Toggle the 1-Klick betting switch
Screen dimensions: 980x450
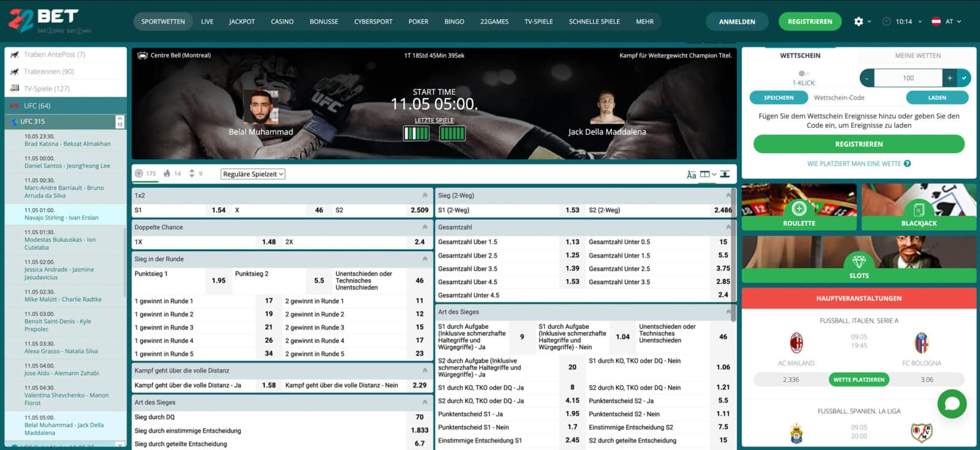click(804, 73)
